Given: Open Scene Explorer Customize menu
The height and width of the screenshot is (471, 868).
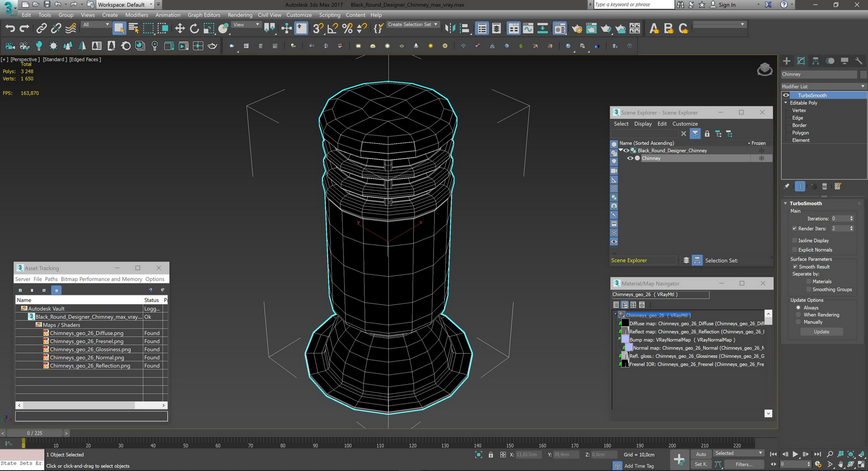Looking at the screenshot, I should click(685, 124).
